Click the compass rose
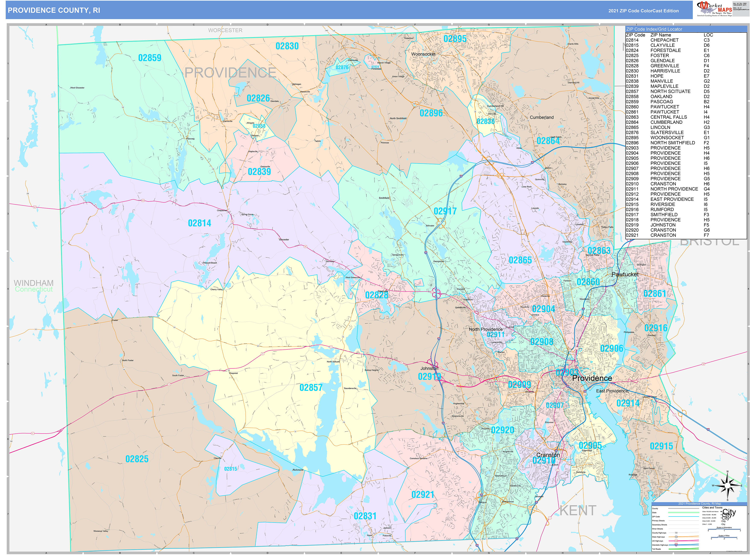 727,485
